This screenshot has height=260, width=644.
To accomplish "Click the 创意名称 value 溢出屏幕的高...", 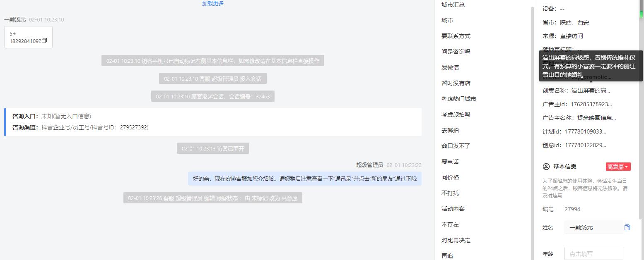I will pos(591,91).
